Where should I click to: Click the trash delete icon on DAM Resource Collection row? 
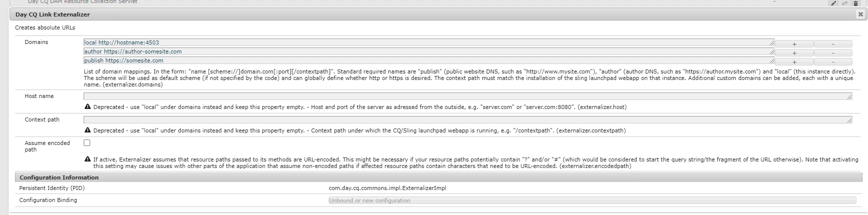[855, 3]
